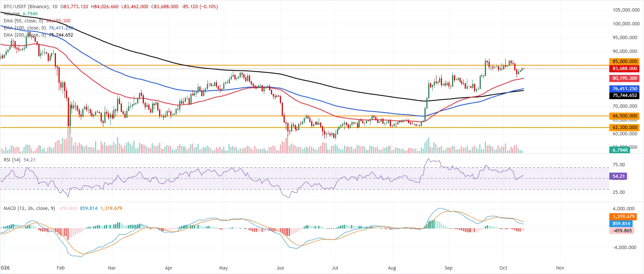Click the purple 54.21 RSI value tag
Screen dimensions: 644x274
[x=618, y=176]
